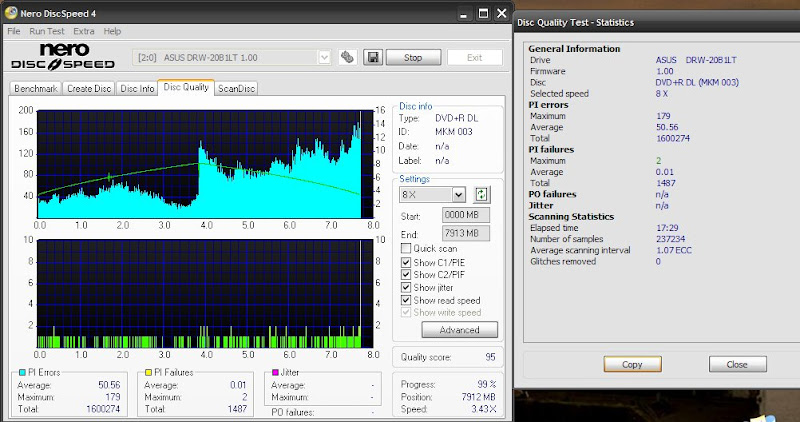The image size is (800, 422).
Task: Click the disc ID MKM 003 text
Action: [454, 132]
